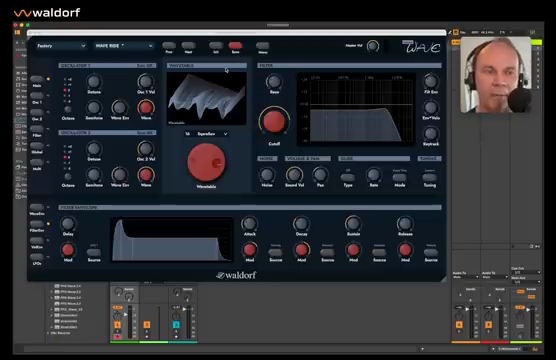Select the Osc 2 page tab

pyautogui.click(x=37, y=112)
